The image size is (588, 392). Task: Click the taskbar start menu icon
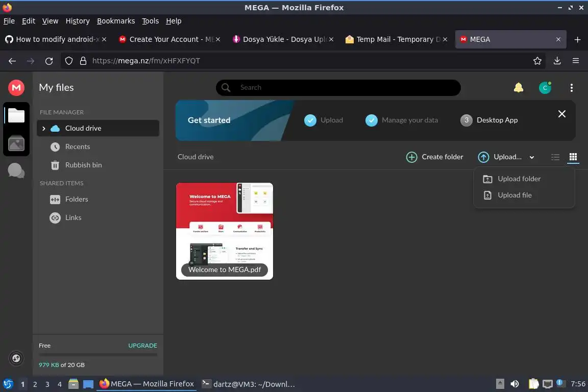click(x=8, y=384)
